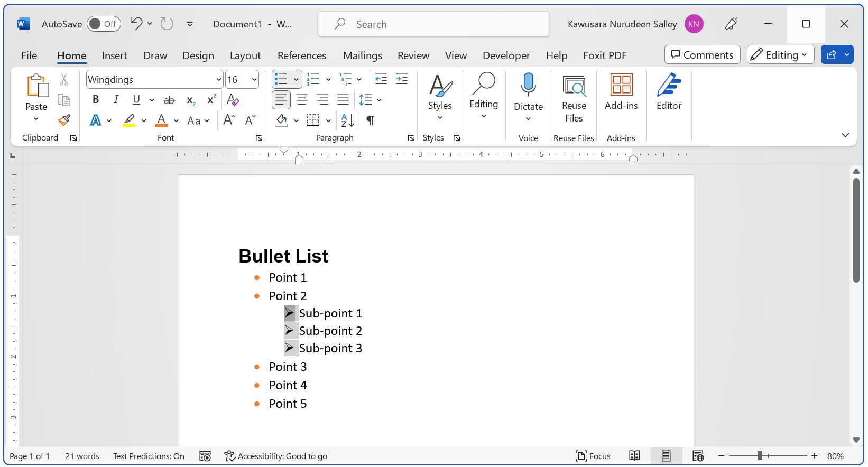Open the Comments pane button
Viewport: 868px width, 467px height.
click(703, 55)
